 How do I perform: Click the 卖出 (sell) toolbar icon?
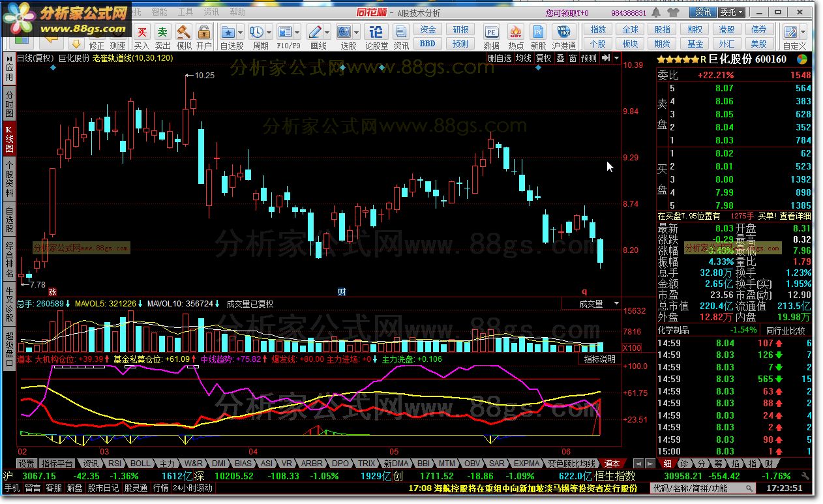162,33
